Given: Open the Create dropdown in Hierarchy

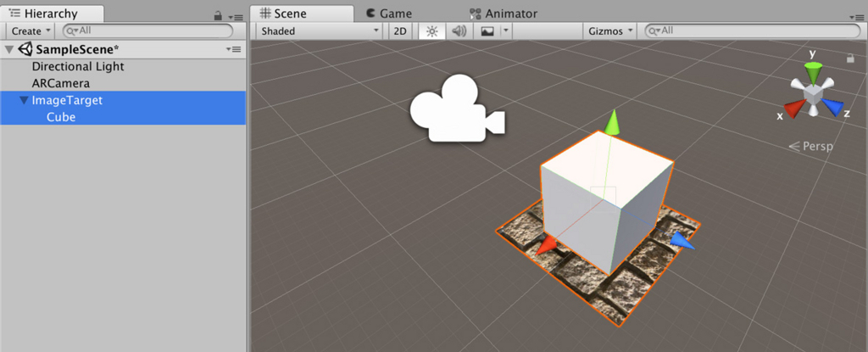Looking at the screenshot, I should coord(31,31).
